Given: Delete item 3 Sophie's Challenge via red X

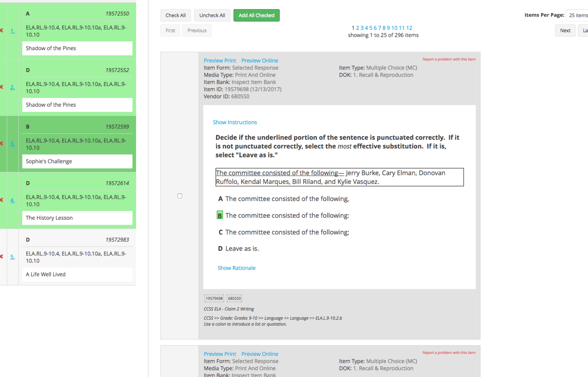Looking at the screenshot, I should click(2, 144).
